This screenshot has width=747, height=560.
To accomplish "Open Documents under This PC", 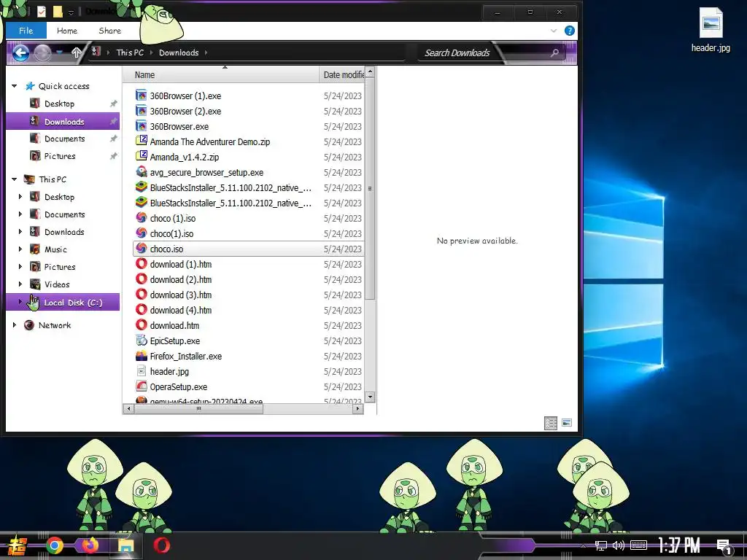I will (64, 214).
